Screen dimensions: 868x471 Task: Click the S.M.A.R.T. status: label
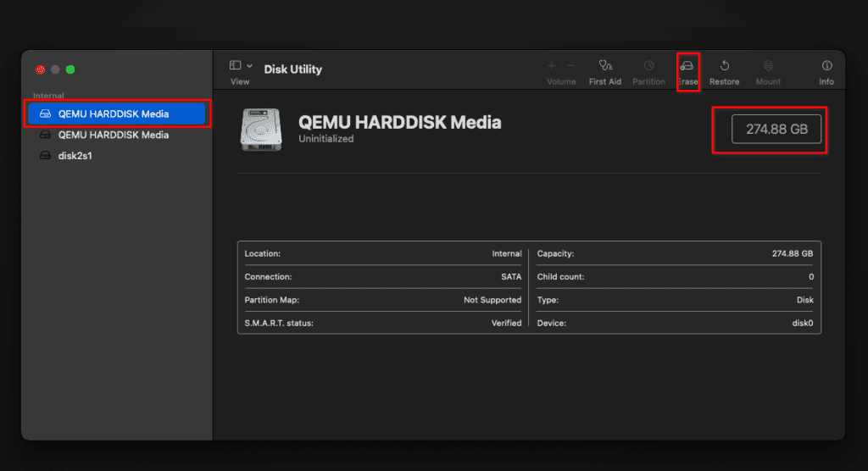[x=279, y=324]
